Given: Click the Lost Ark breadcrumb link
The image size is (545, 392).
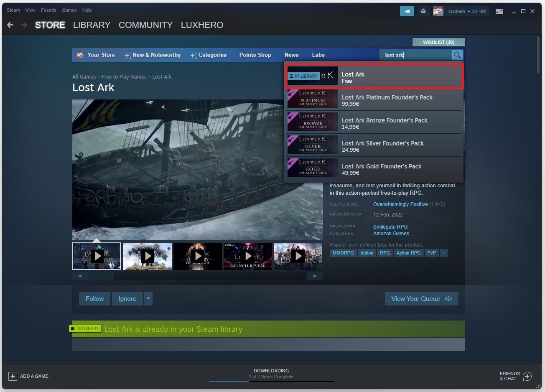Looking at the screenshot, I should (x=162, y=77).
